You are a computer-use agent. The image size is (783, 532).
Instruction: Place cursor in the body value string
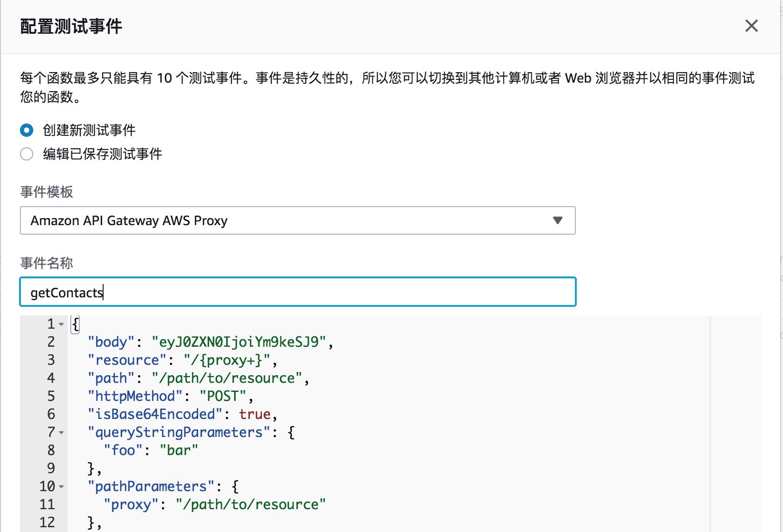239,342
